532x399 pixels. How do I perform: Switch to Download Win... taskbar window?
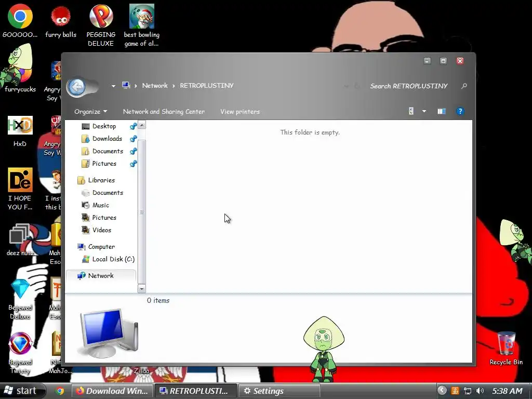coord(112,391)
